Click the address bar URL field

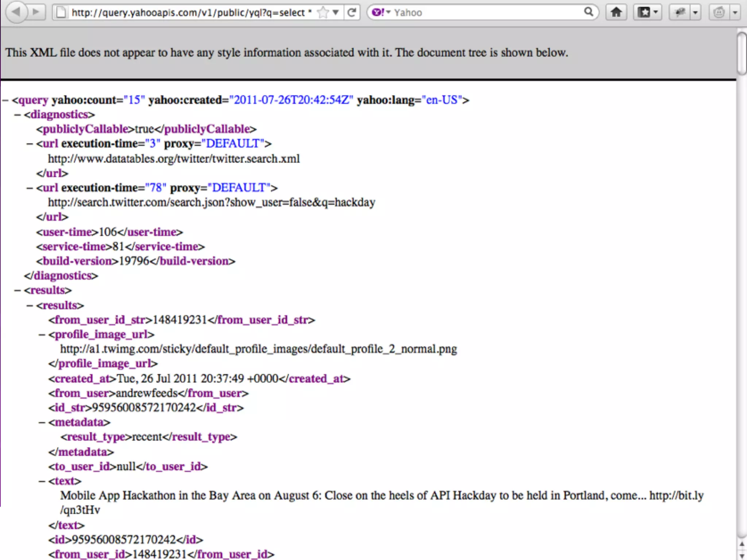point(190,13)
